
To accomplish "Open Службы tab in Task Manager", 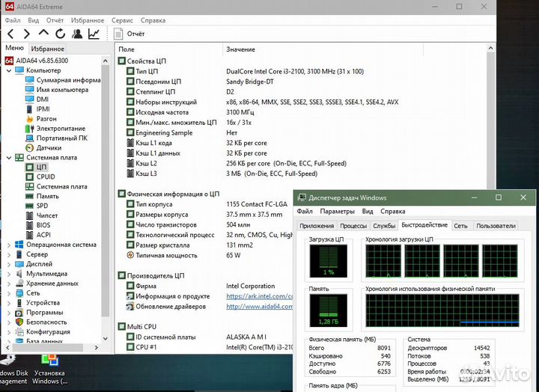I will click(384, 226).
